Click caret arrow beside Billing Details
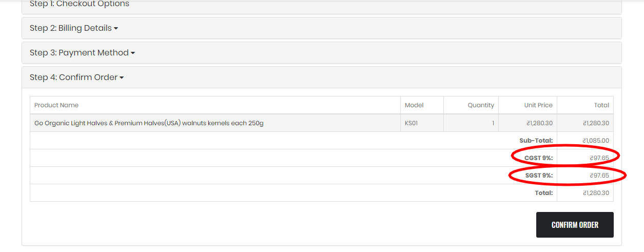 [116, 29]
